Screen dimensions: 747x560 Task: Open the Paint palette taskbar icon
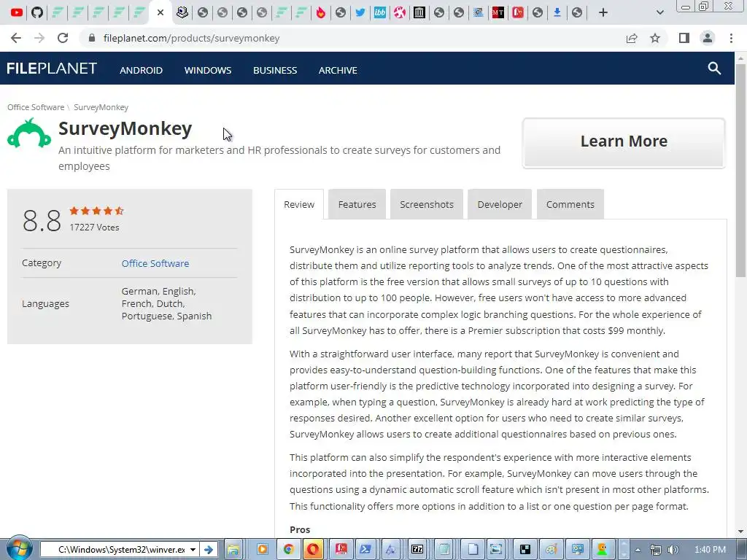(551, 550)
